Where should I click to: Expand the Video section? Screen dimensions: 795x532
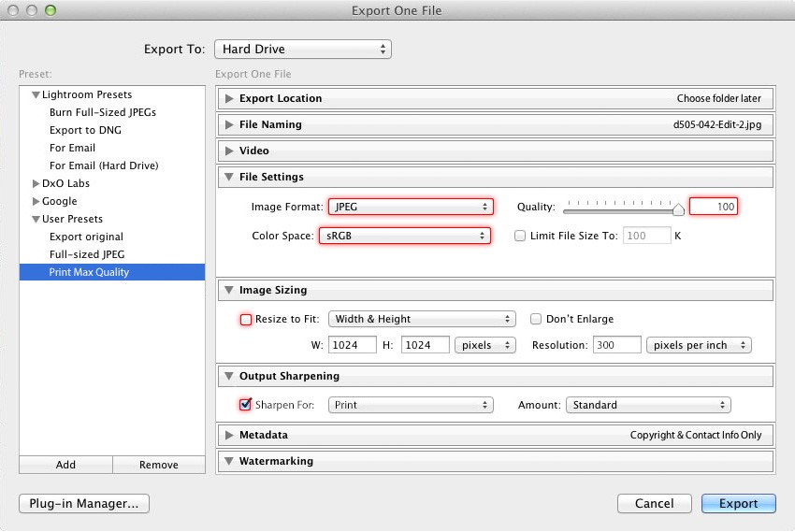[x=229, y=151]
